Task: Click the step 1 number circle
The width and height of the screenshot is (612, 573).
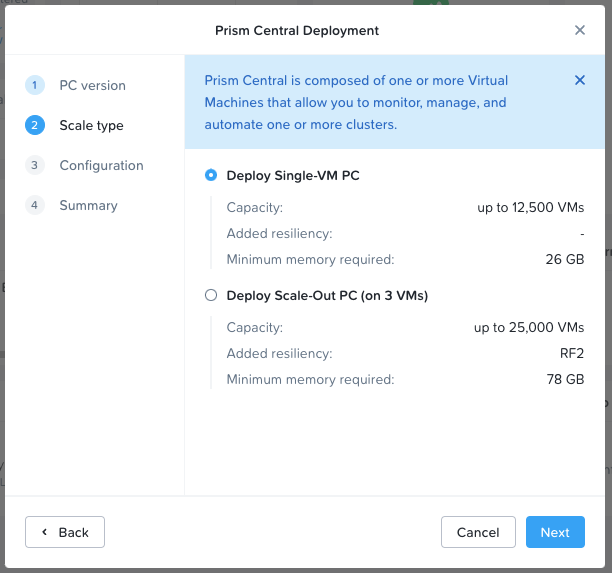Action: coord(35,85)
